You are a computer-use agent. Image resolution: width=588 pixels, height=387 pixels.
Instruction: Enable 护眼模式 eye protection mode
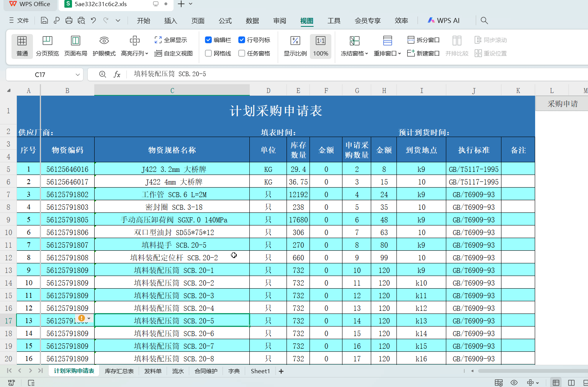(x=104, y=46)
